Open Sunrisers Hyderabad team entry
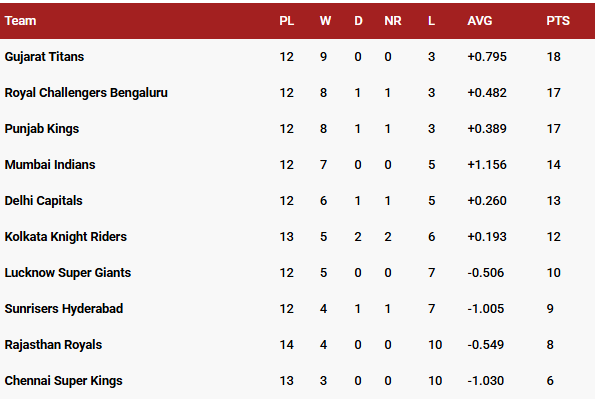 [64, 309]
